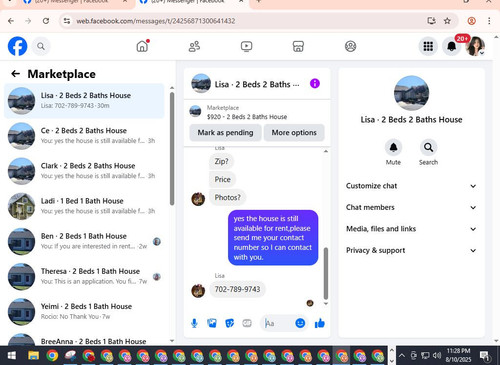Viewport: 500px width, 365px height.
Task: Open the install app icon in address bar
Action: click(x=432, y=21)
